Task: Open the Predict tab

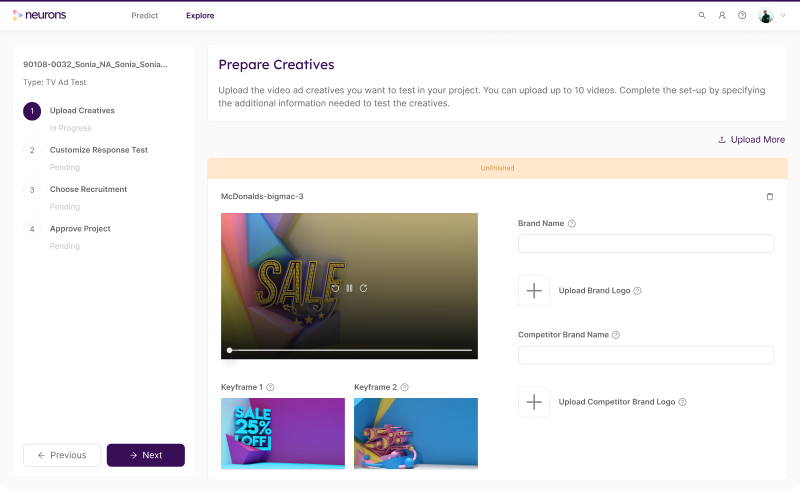Action: [144, 15]
